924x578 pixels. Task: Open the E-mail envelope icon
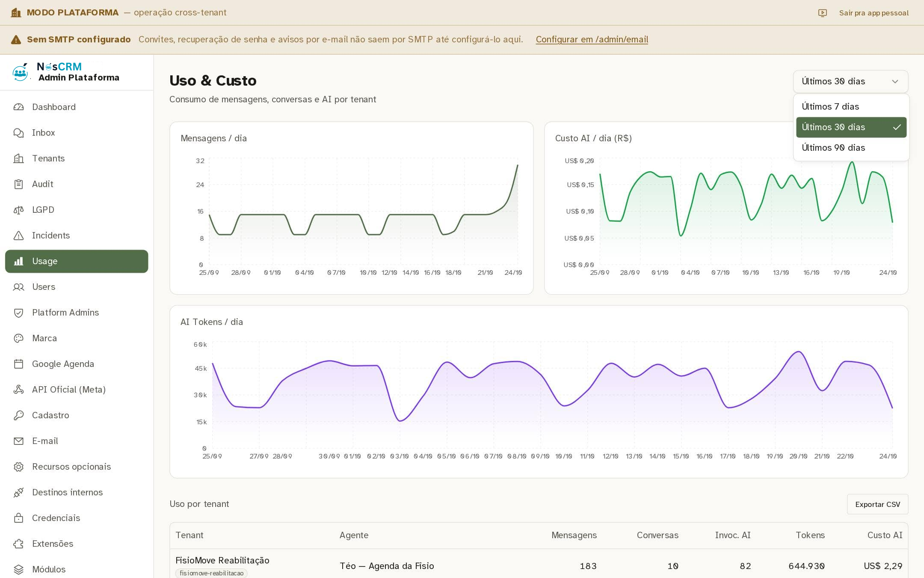[x=18, y=441]
